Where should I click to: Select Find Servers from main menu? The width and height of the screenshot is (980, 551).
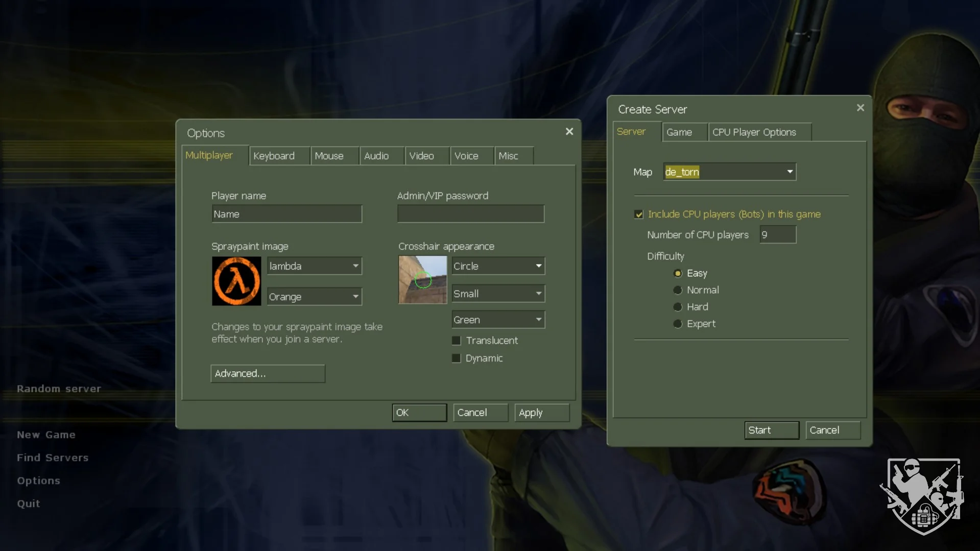coord(53,458)
